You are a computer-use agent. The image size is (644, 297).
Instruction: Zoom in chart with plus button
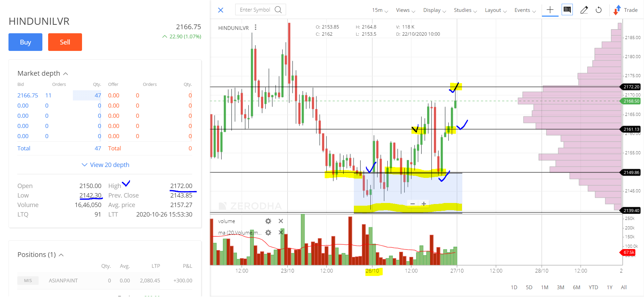pyautogui.click(x=424, y=204)
